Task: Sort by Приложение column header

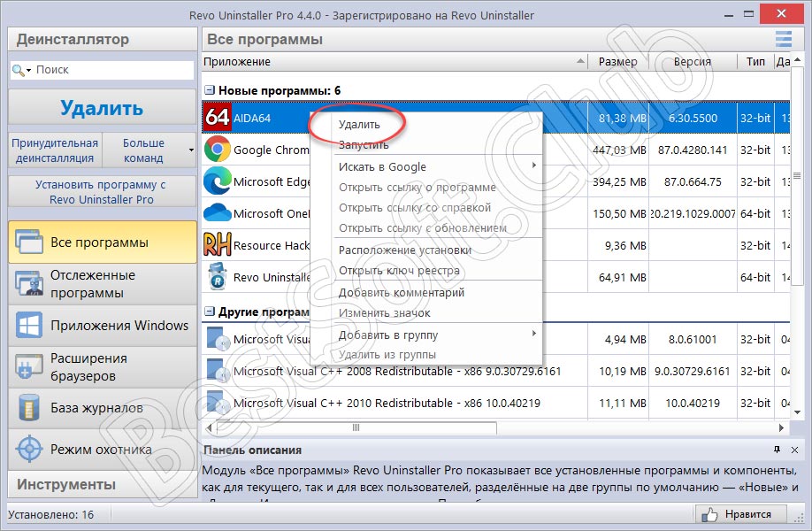Action: click(x=395, y=62)
